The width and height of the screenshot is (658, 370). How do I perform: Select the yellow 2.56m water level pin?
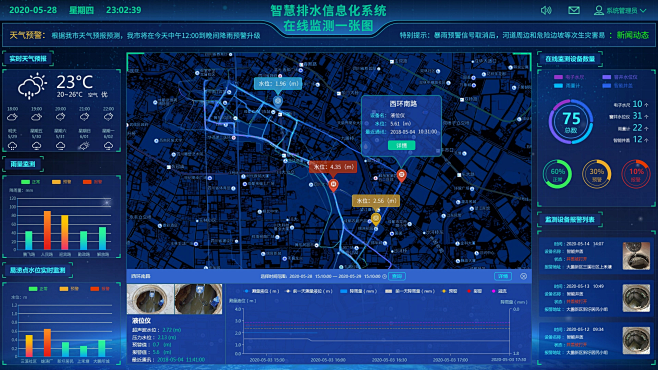[x=376, y=219]
